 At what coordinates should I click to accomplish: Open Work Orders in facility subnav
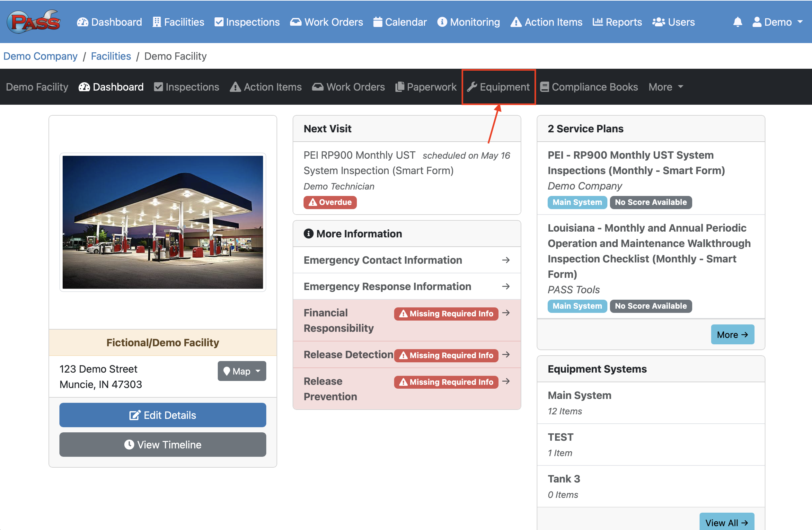[x=348, y=87]
